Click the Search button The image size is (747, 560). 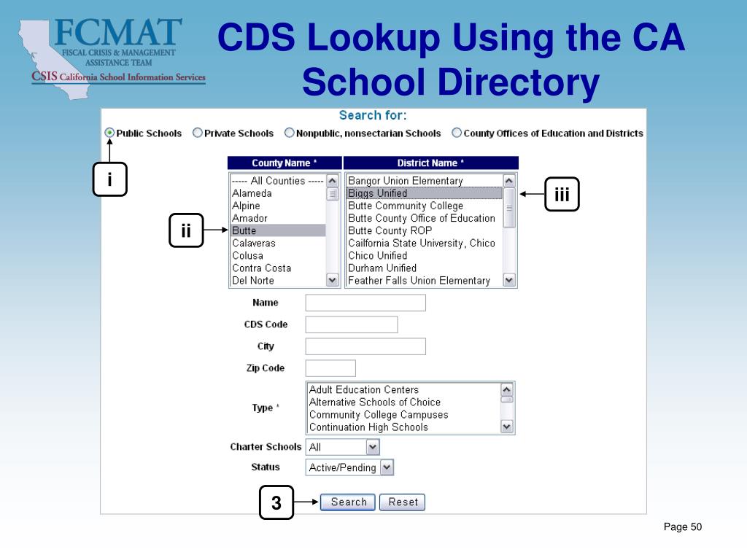348,502
